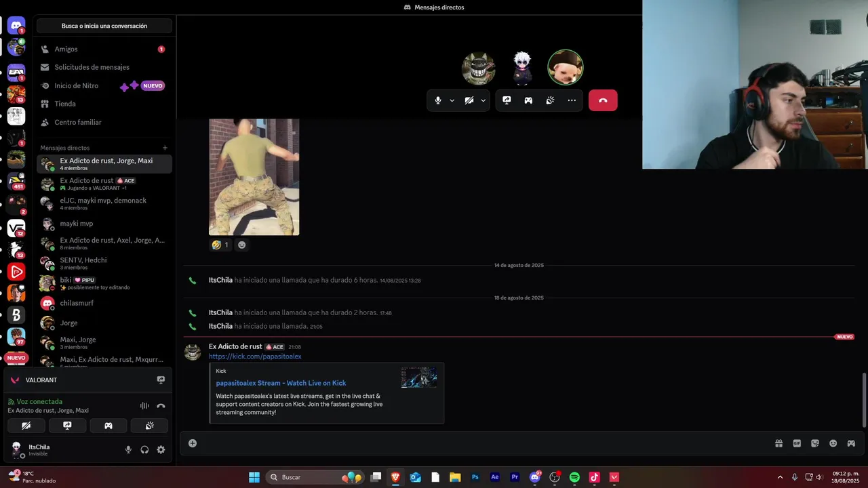Viewport: 868px width, 488px height.
Task: Open Amigos tab
Action: point(104,49)
